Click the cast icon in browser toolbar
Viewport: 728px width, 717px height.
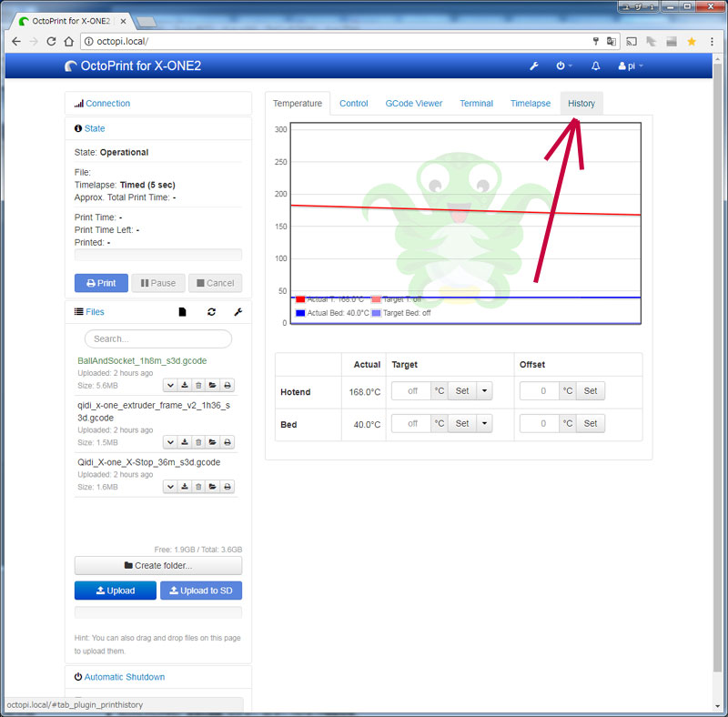coord(632,41)
